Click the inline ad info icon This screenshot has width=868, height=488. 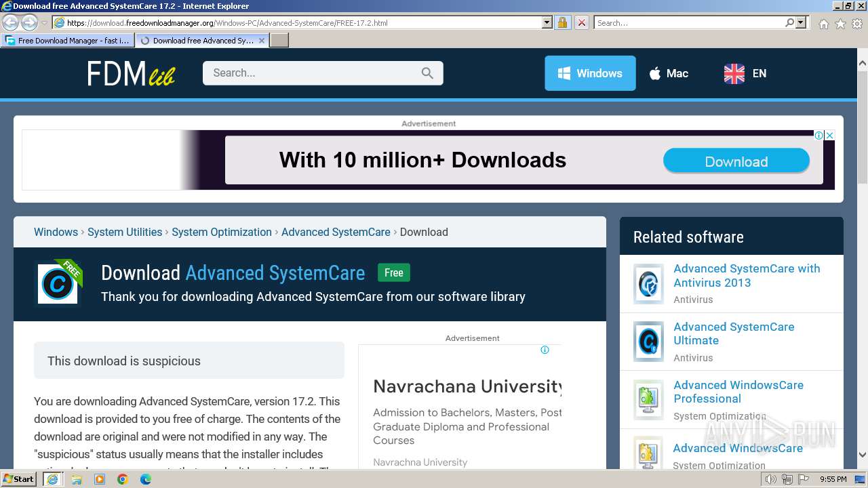545,350
